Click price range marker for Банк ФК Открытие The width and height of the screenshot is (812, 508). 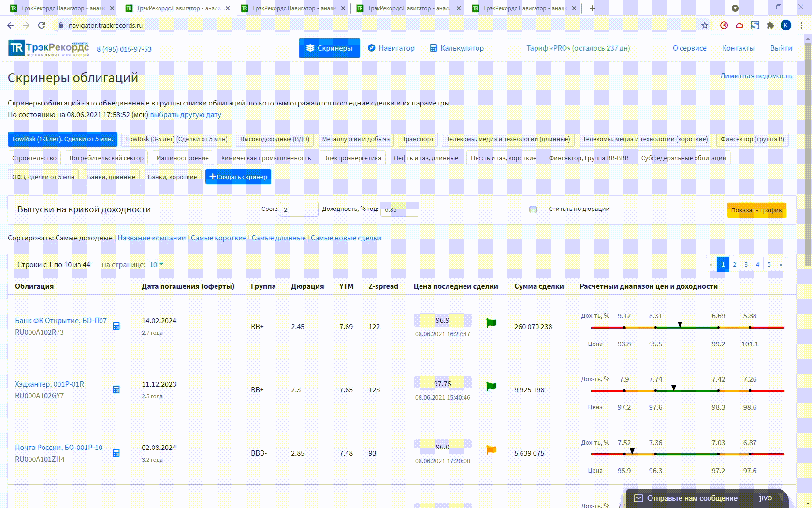(x=680, y=324)
